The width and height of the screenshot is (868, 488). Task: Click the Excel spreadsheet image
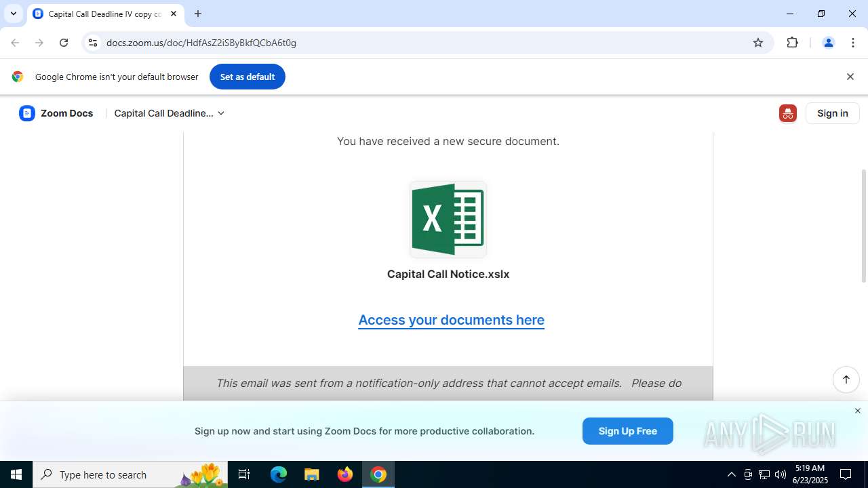(x=448, y=220)
